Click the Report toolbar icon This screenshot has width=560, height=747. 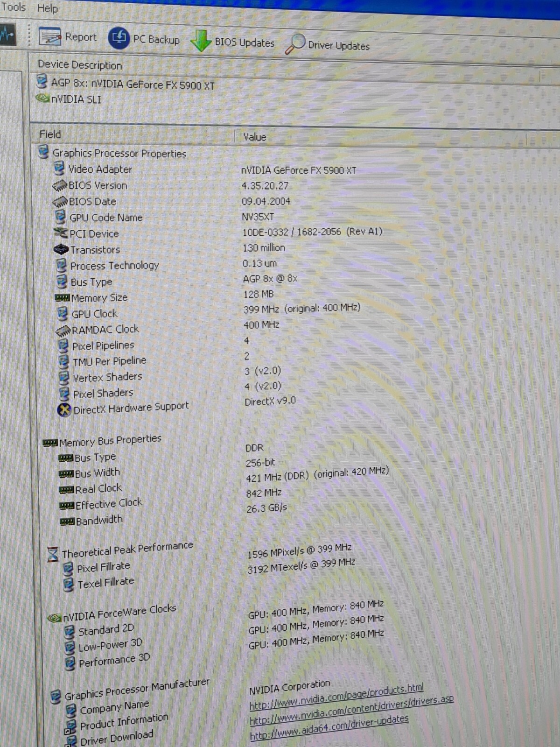(x=50, y=36)
